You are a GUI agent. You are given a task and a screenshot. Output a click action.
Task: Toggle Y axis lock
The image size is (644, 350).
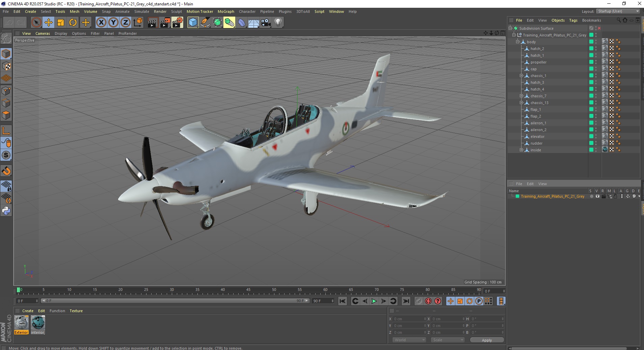pyautogui.click(x=113, y=23)
